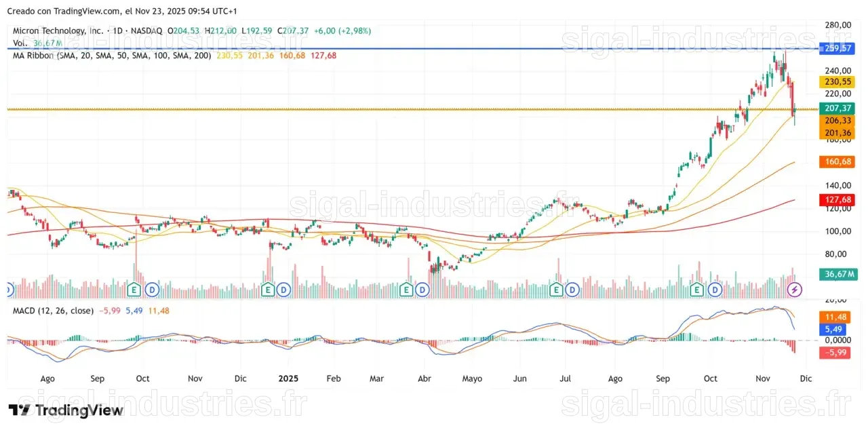Click the 206,33 price axis label
This screenshot has width=868, height=432.
[837, 120]
